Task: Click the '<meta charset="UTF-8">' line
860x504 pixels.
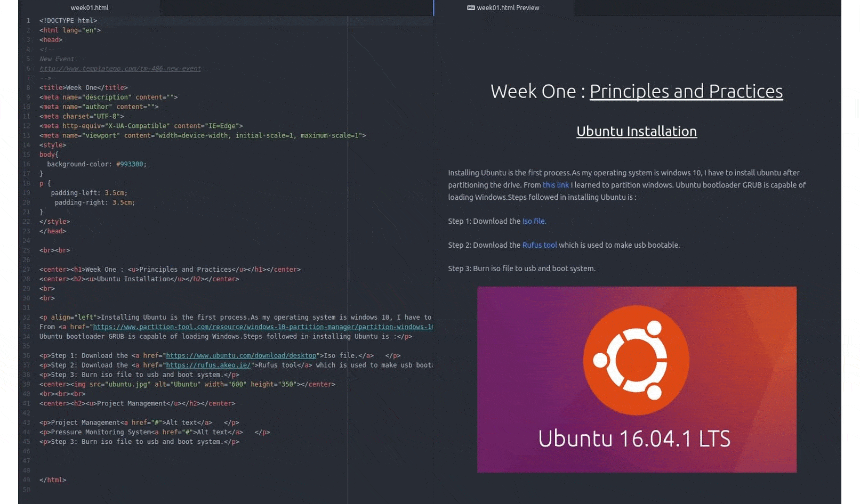Action: [x=82, y=117]
